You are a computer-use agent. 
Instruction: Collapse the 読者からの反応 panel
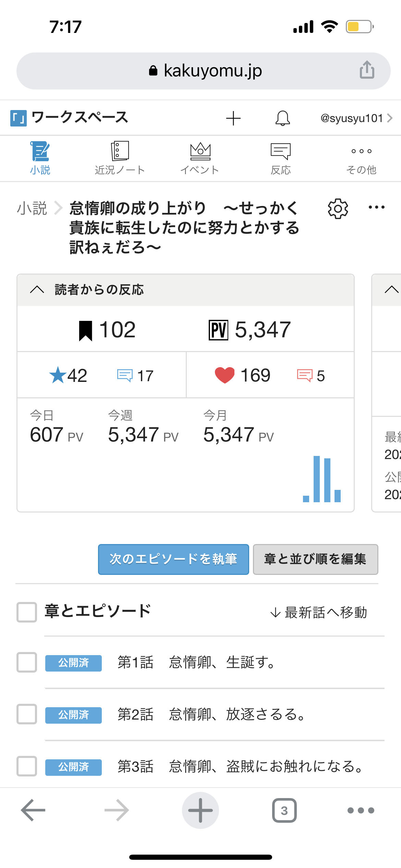tap(37, 290)
